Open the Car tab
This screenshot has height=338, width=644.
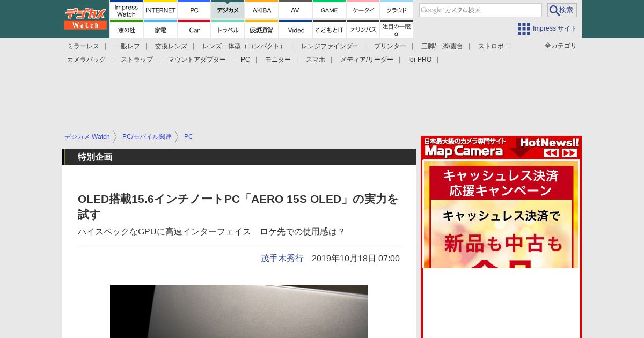pyautogui.click(x=194, y=30)
